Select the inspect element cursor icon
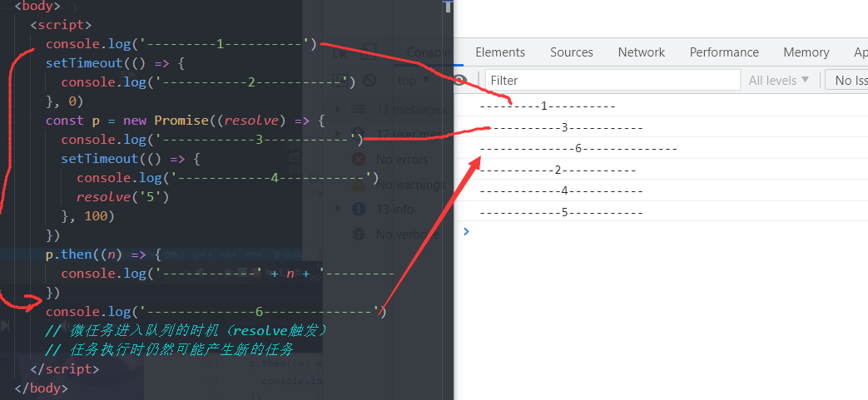This screenshot has width=868, height=400. tap(341, 52)
